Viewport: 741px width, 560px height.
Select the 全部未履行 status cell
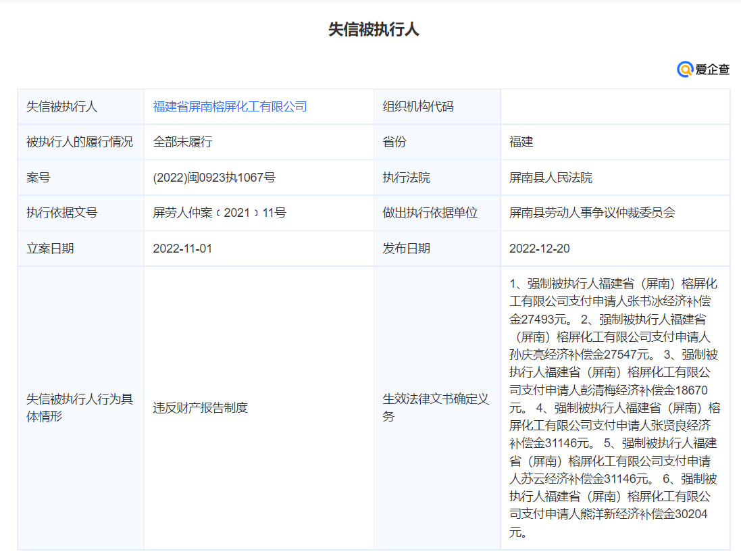183,142
